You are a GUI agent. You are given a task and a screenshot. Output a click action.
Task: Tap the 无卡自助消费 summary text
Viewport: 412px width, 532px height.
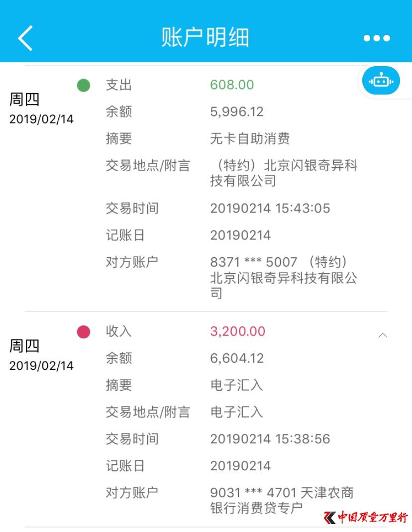coord(250,138)
